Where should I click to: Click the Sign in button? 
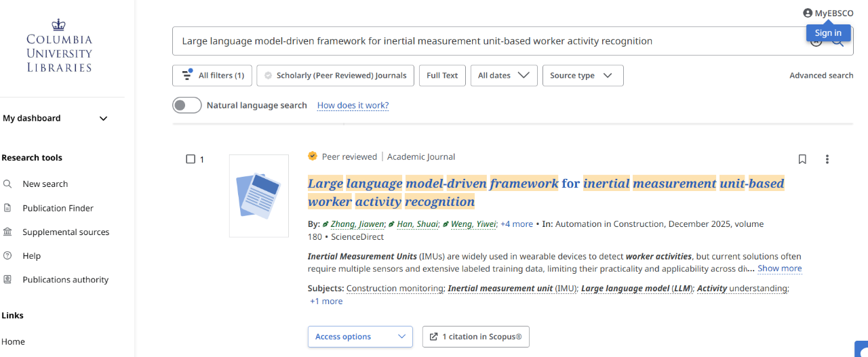[827, 33]
